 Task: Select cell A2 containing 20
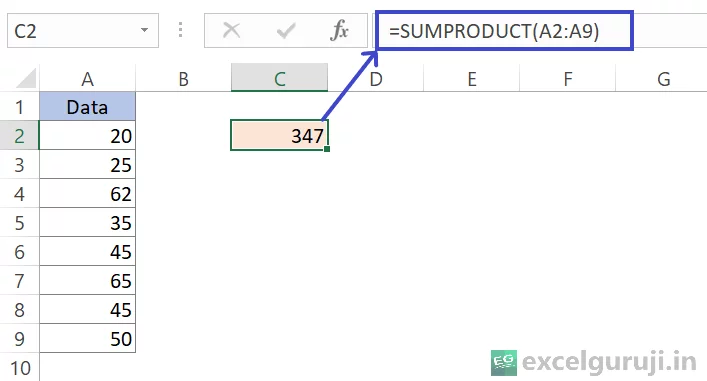[87, 136]
